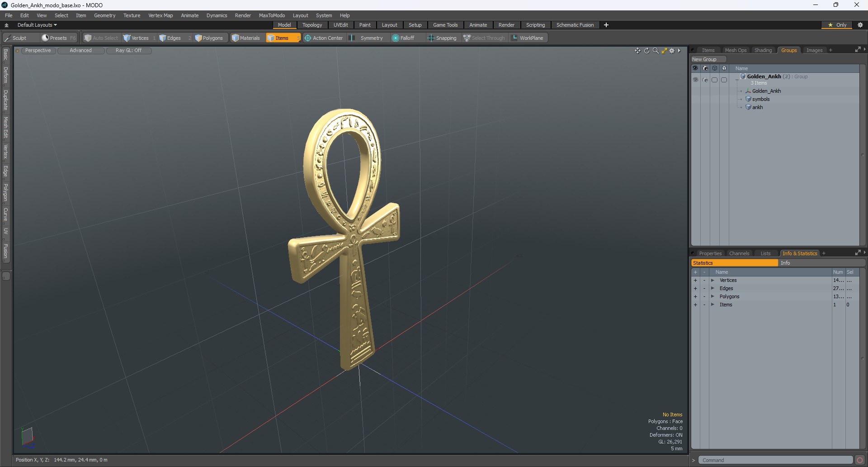Open the Presets browser
This screenshot has height=467, width=868.
[x=59, y=38]
